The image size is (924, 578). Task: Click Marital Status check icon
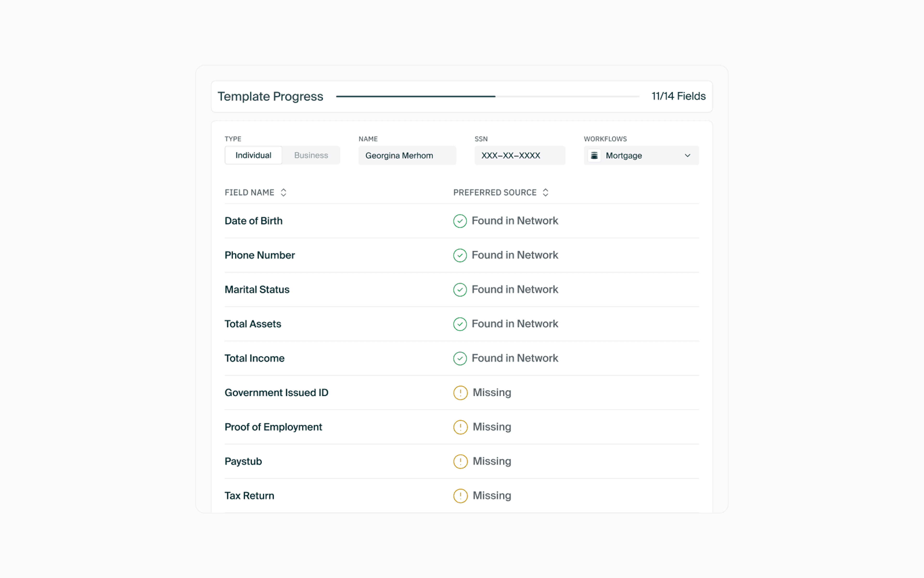460,290
